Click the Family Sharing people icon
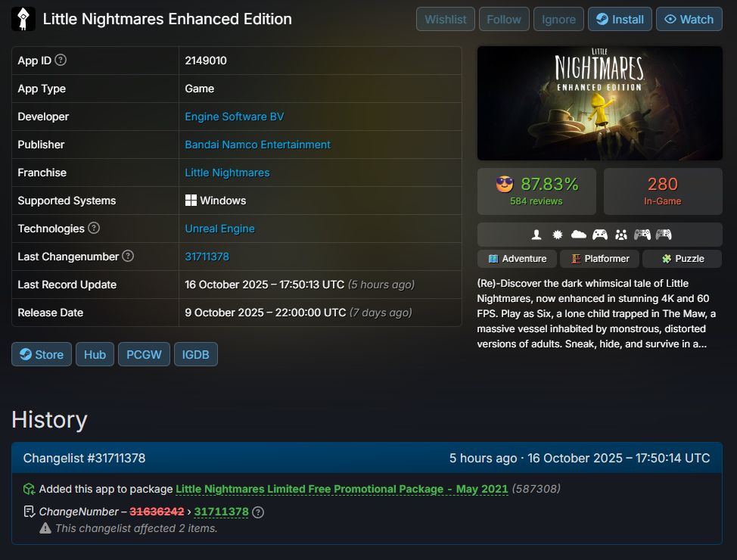The image size is (737, 560). point(621,234)
